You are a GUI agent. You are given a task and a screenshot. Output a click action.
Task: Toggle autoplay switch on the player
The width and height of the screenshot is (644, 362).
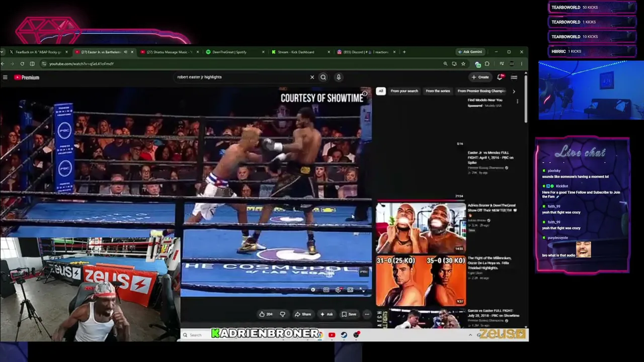tap(313, 290)
